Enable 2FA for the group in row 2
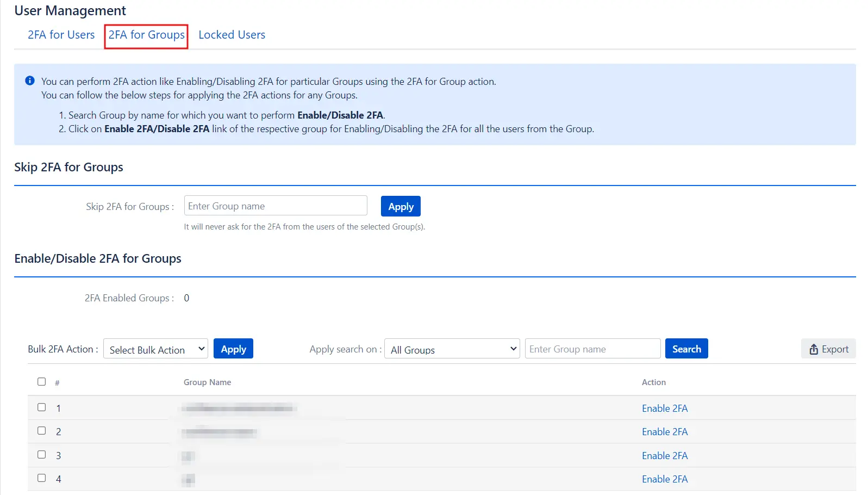Screen dimensions: 868x495 point(664,432)
